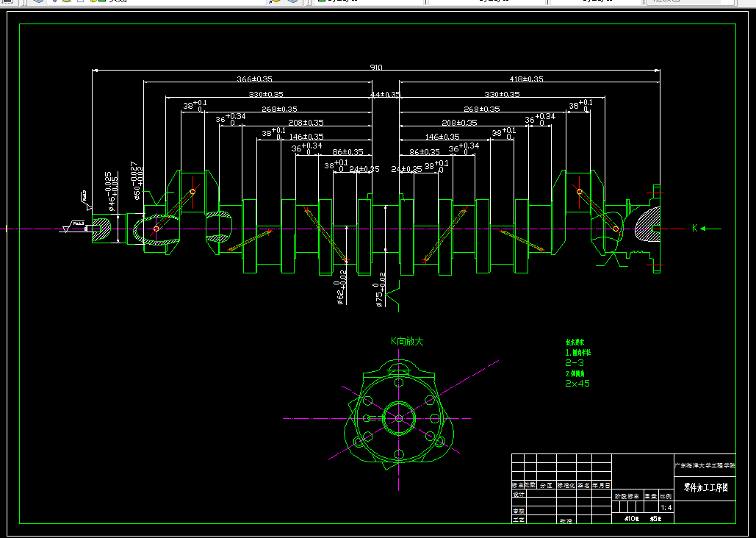Select the 44±0.35 center dimension
The image size is (756, 538).
[x=385, y=95]
